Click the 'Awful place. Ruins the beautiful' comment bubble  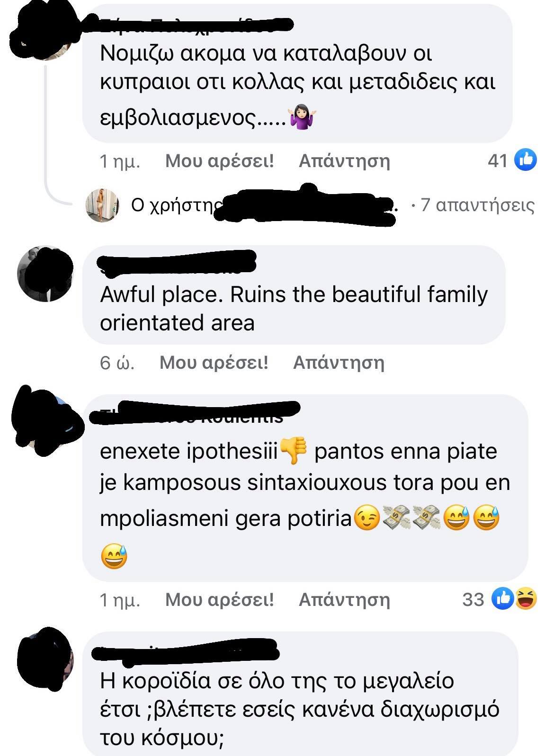click(294, 295)
